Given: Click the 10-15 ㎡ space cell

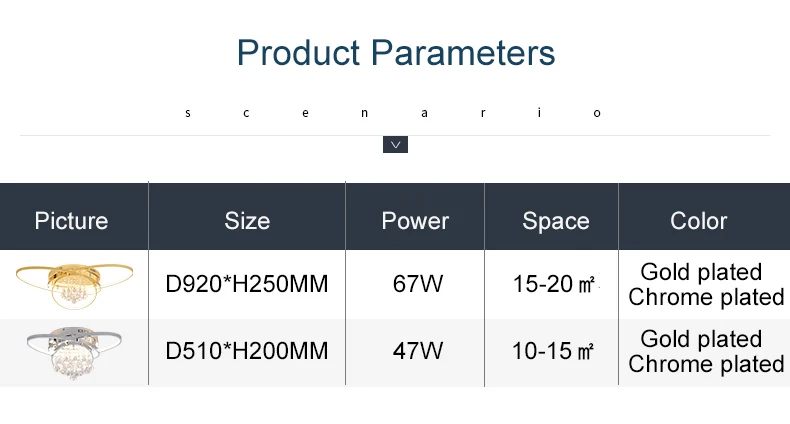Looking at the screenshot, I should tap(553, 350).
